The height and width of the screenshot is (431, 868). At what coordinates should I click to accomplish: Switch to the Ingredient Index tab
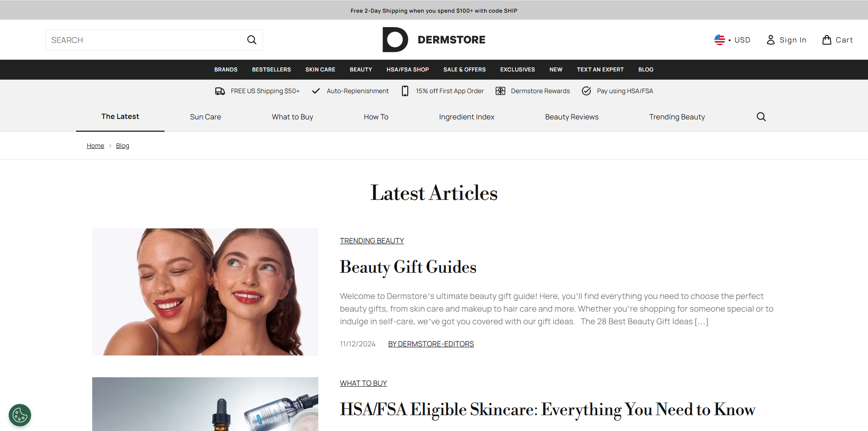(467, 117)
